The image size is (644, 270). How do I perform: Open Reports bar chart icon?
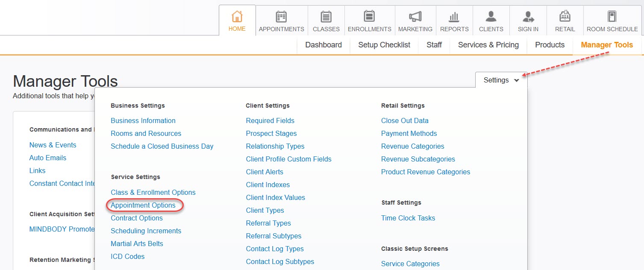click(x=454, y=17)
